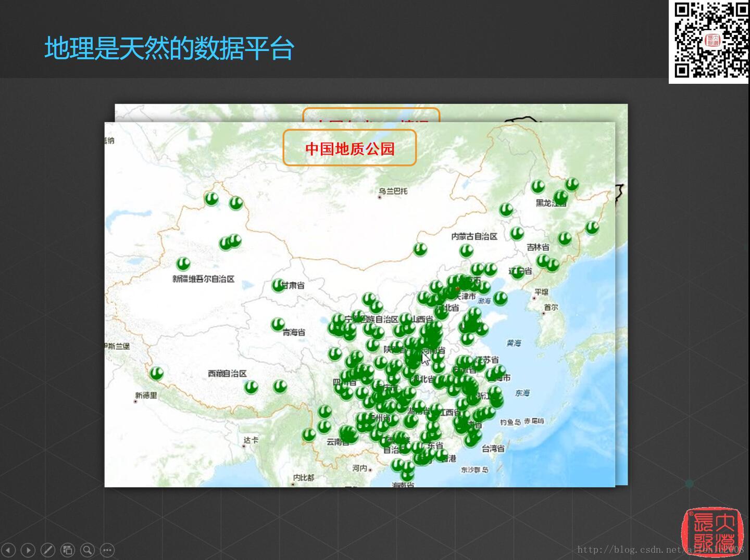Click the green marker beside 青海省 label
Viewport: 750px width, 560px height.
[278, 324]
